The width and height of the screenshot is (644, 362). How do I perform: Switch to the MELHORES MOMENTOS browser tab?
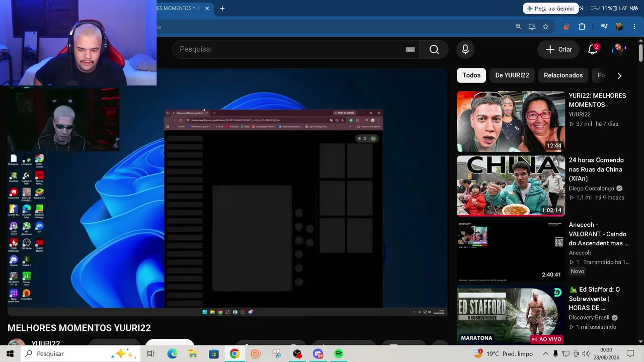pyautogui.click(x=179, y=9)
